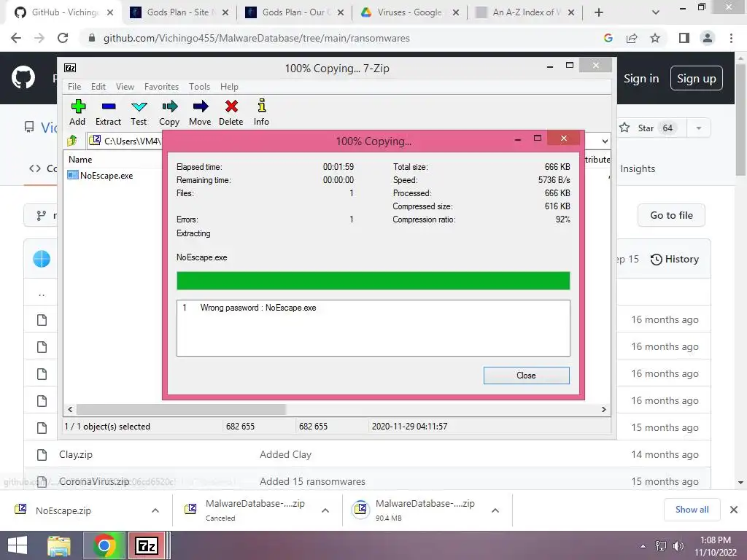The image size is (747, 560).
Task: Open commit History link
Action: [675, 259]
